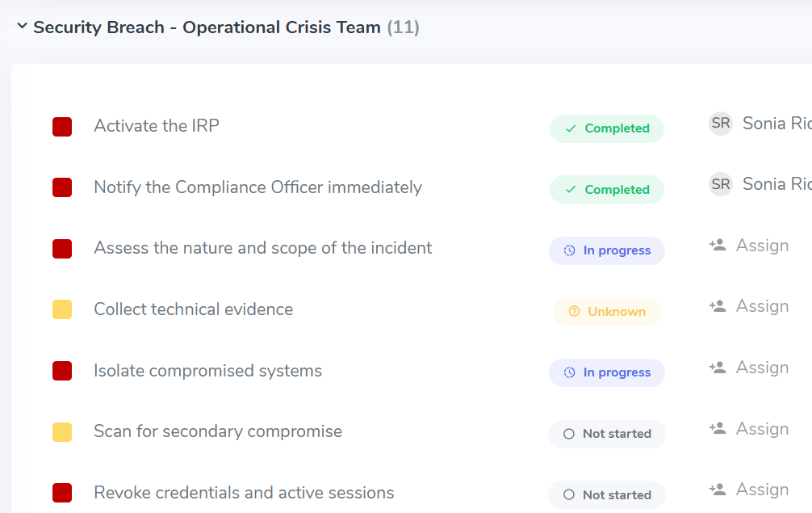Image resolution: width=812 pixels, height=513 pixels.
Task: Change Unknown status of Collect technical evidence
Action: coord(607,312)
